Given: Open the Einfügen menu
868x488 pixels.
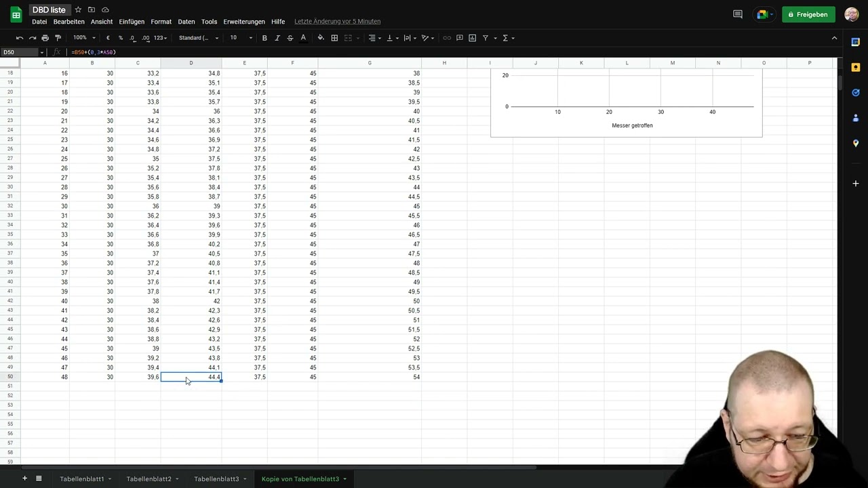Looking at the screenshot, I should click(x=132, y=22).
